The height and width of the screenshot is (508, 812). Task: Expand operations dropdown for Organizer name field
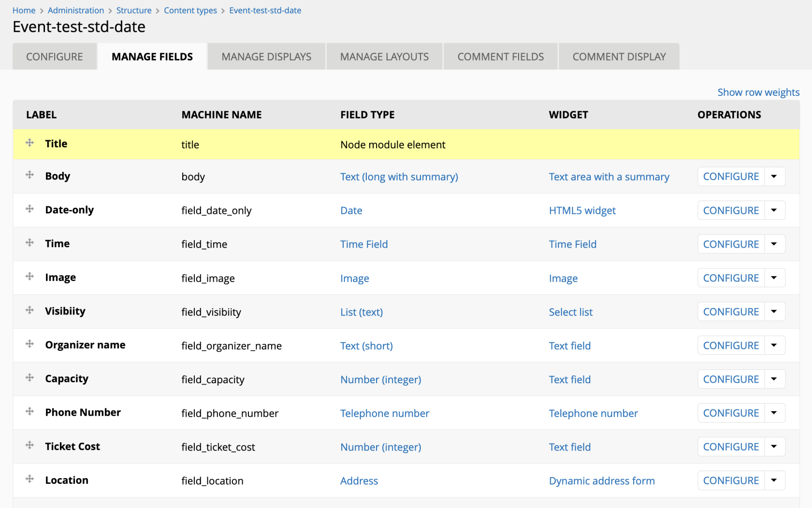[x=774, y=345]
